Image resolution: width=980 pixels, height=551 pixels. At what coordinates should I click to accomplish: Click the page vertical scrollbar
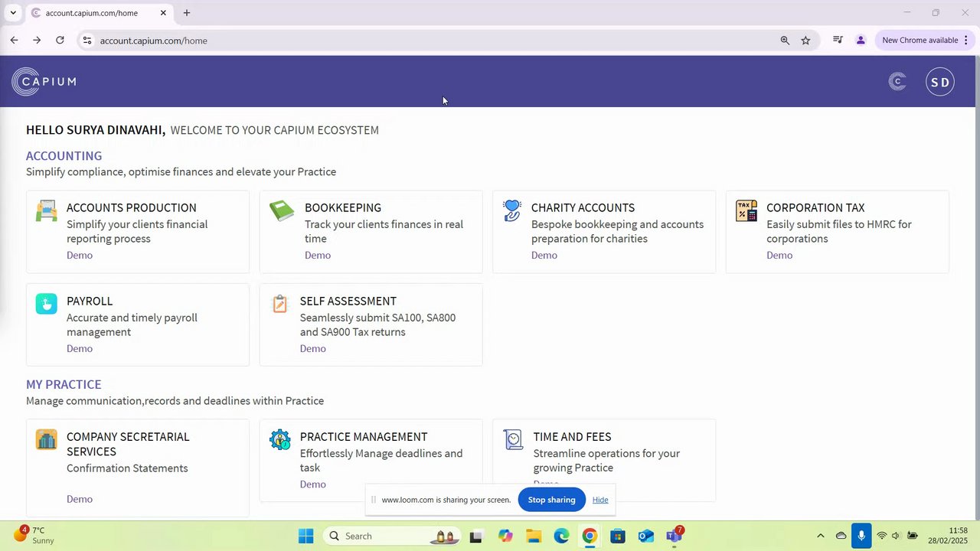pyautogui.click(x=977, y=287)
